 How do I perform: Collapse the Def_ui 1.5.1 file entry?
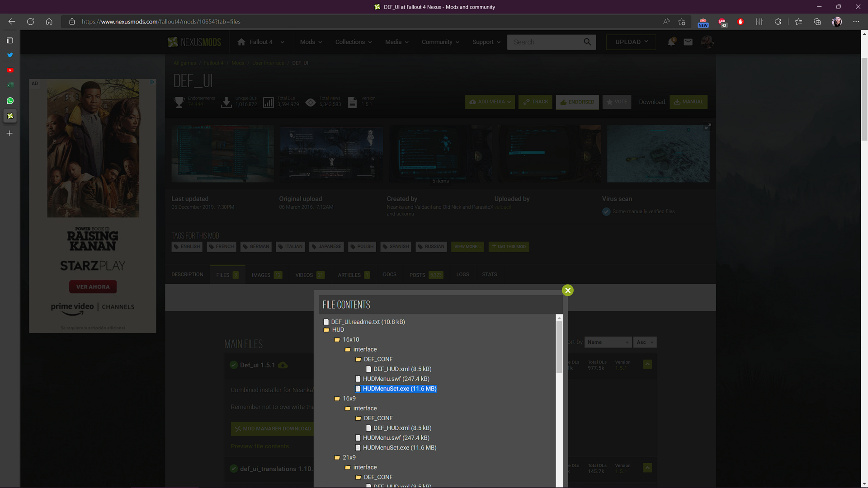tap(647, 364)
